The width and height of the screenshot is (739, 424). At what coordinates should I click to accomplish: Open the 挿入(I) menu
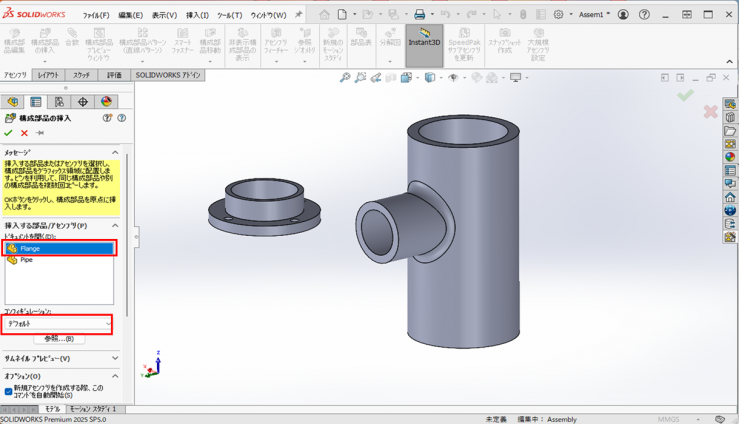[x=197, y=15]
